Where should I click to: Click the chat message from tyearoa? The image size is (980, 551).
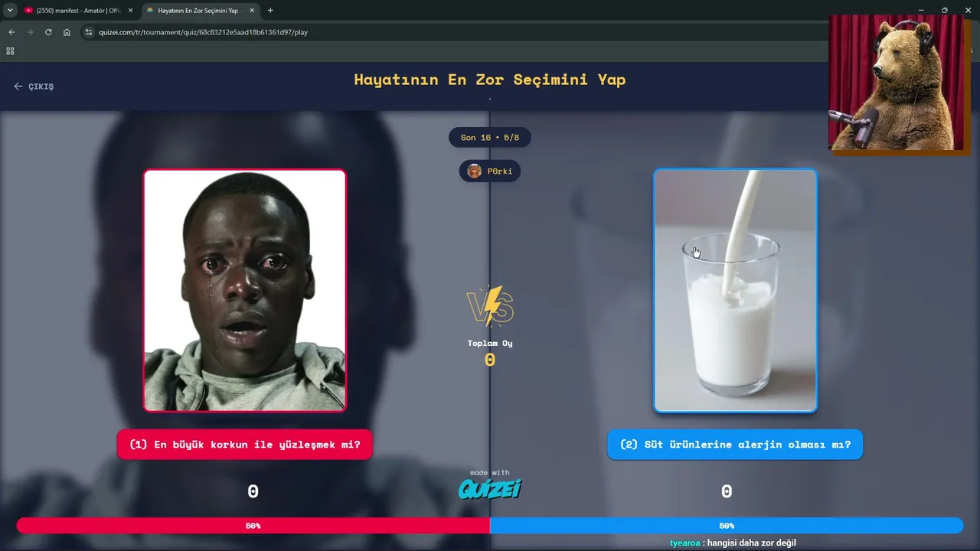733,543
